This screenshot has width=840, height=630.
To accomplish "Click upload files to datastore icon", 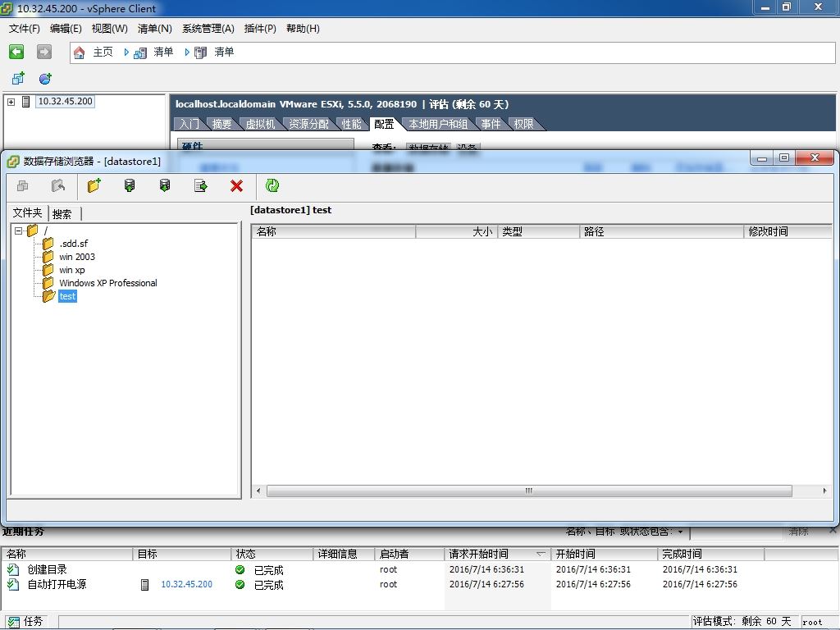I will pyautogui.click(x=130, y=186).
